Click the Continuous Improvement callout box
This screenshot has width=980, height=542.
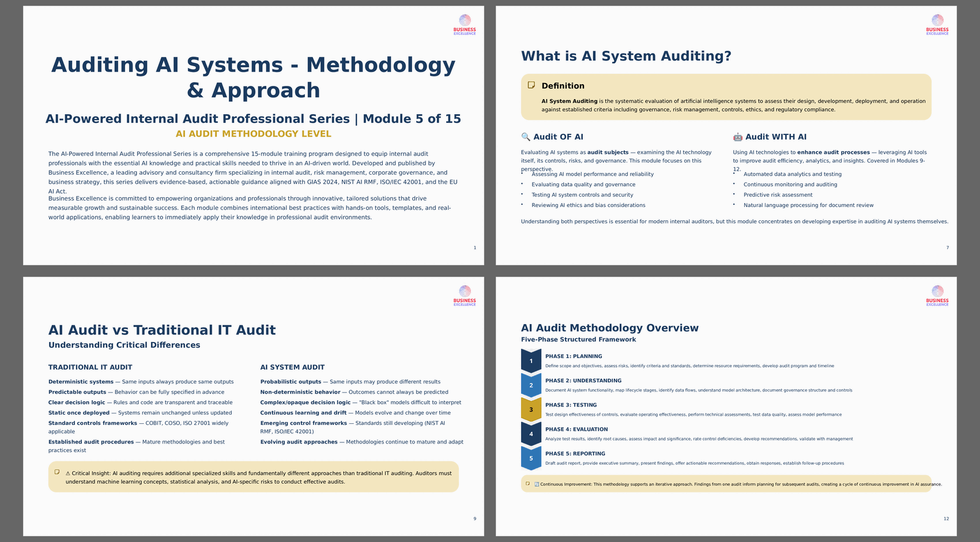[x=726, y=484]
